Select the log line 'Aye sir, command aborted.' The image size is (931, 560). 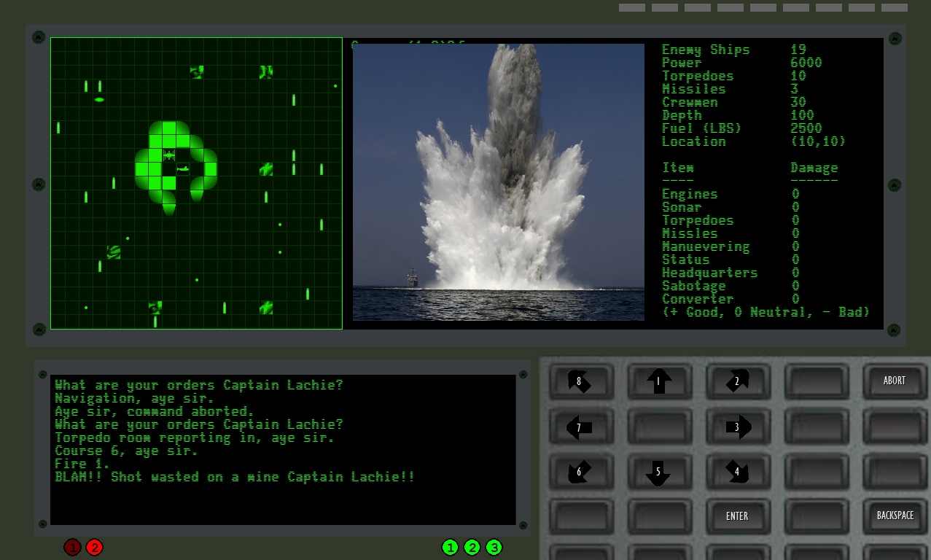155,411
